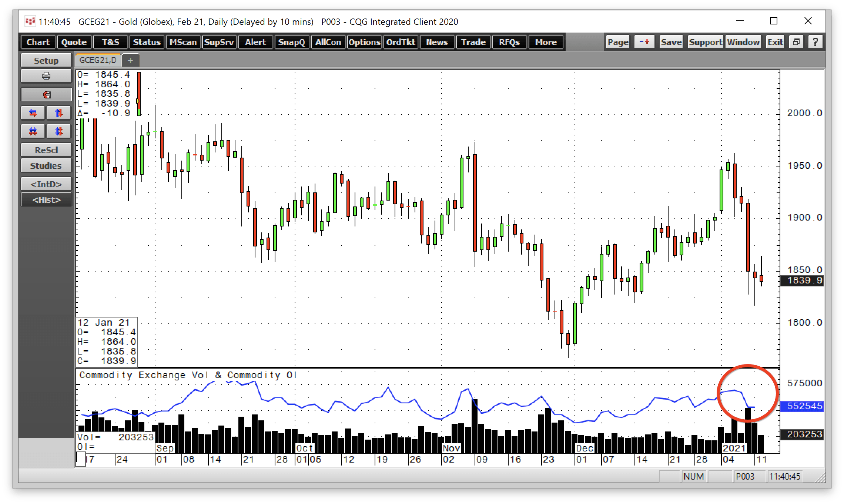844x504 pixels.
Task: Click the Studies button
Action: point(46,165)
